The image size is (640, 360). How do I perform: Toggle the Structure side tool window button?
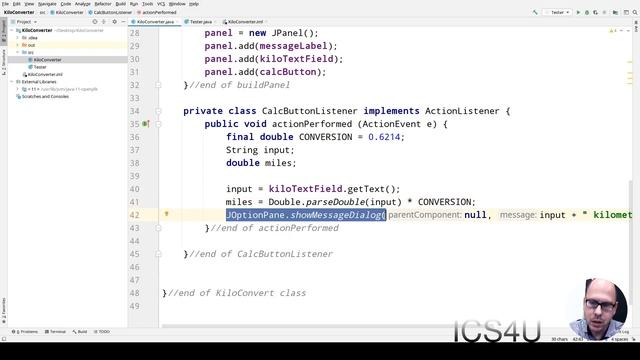[4, 62]
